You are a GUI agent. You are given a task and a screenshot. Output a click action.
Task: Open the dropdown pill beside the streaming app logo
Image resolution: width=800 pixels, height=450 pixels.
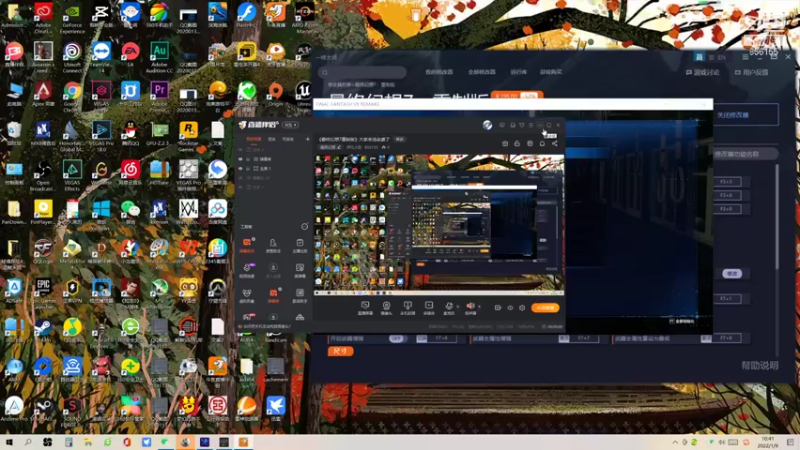point(291,125)
